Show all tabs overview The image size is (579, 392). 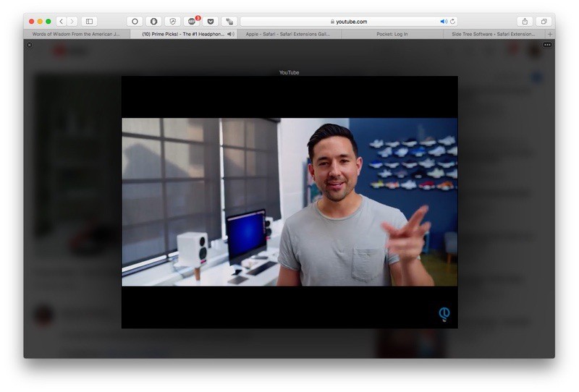(544, 22)
